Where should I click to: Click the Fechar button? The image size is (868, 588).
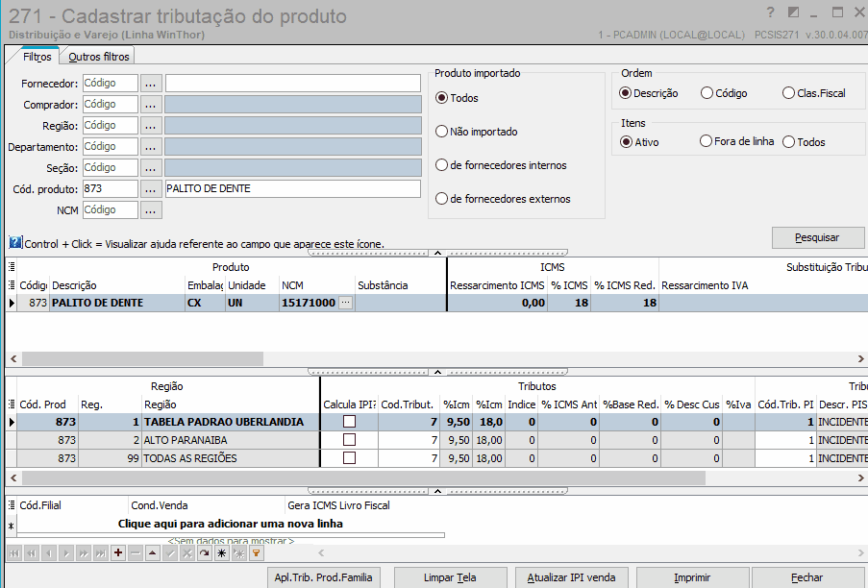pyautogui.click(x=807, y=577)
